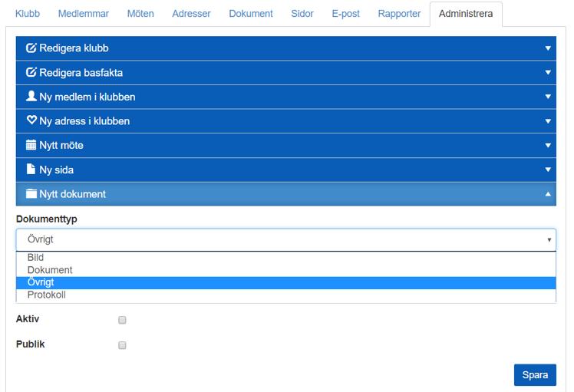574x392 pixels.
Task: Collapse the Nytt dokument panel arrow
Action: 548,194
